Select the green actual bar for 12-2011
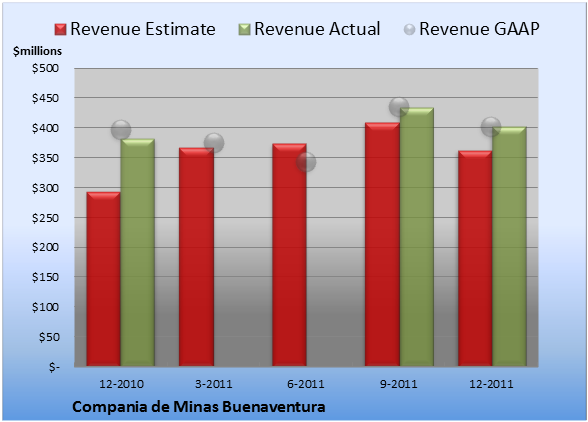Screen dimensions: 588x422 509,246
